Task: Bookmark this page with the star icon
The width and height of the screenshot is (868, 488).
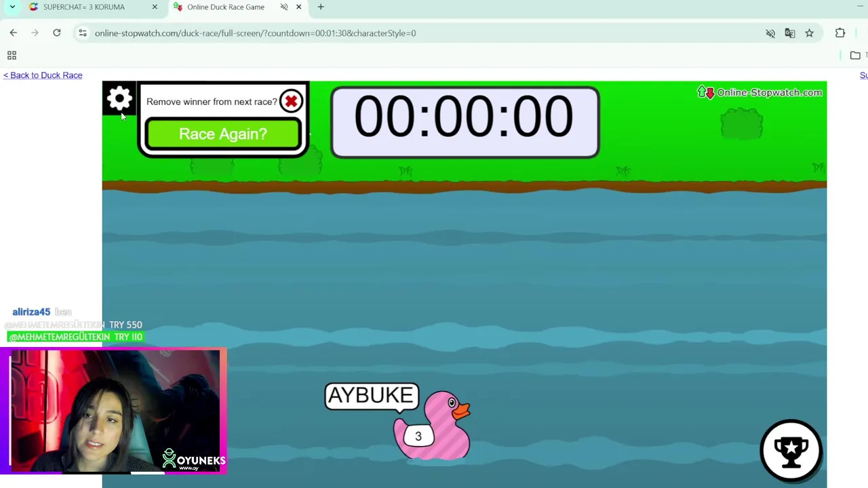Action: tap(809, 33)
